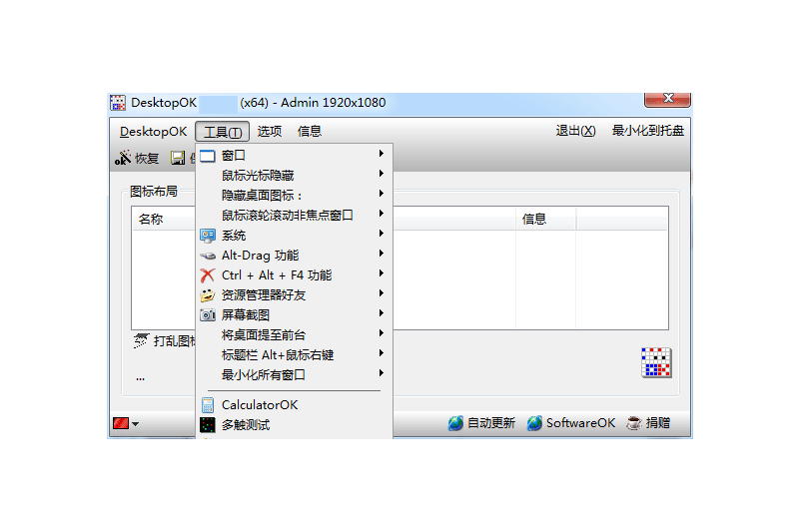
Task: Click the 自动更新 link
Action: [491, 423]
